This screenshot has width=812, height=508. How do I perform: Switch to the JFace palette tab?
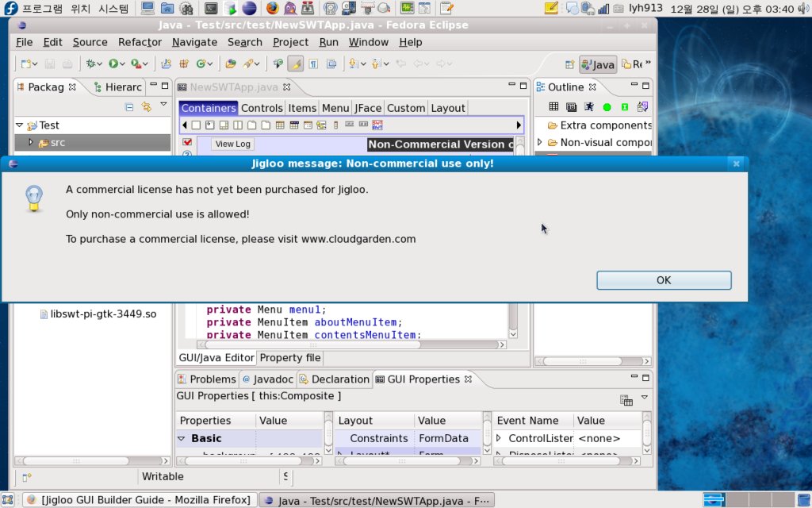click(368, 108)
